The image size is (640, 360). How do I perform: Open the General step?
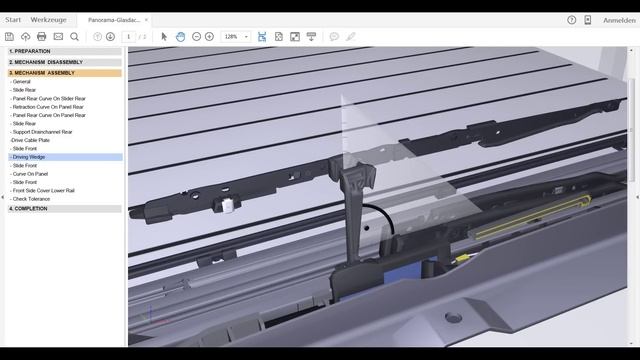pyautogui.click(x=21, y=82)
